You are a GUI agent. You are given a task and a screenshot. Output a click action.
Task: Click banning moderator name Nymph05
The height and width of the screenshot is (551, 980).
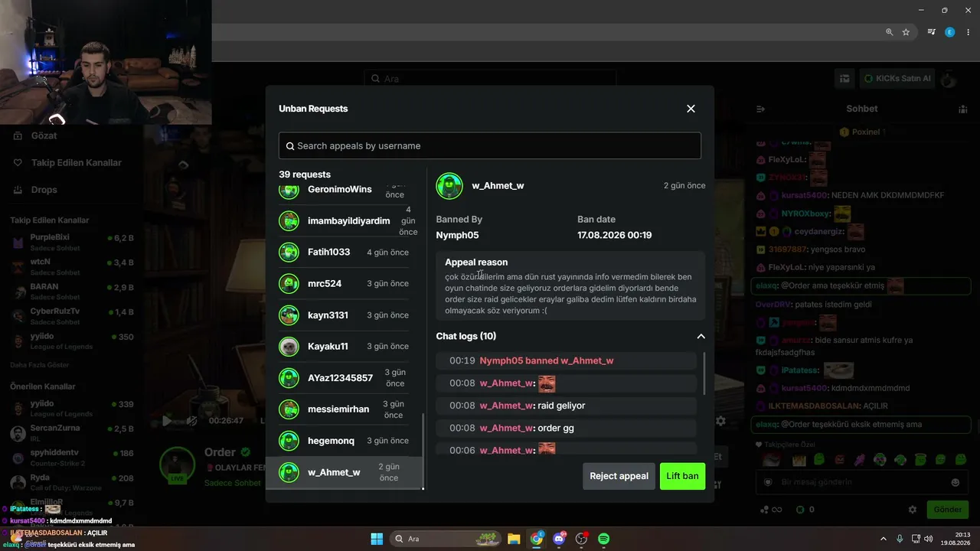458,235
